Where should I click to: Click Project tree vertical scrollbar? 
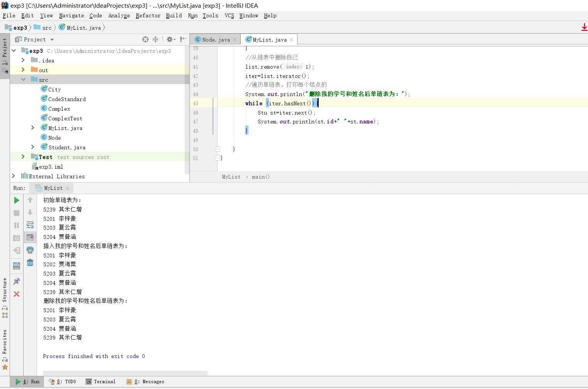pyautogui.click(x=187, y=110)
